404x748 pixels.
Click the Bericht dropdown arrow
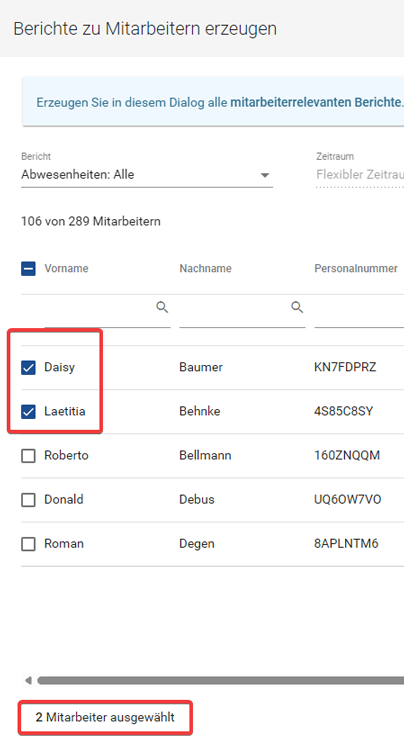pyautogui.click(x=265, y=175)
